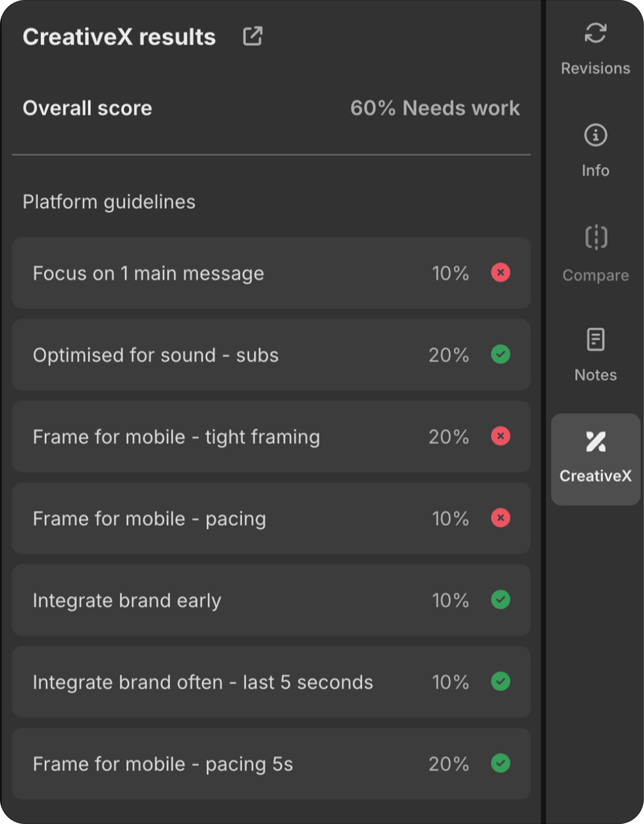Click green pass icon for last 5 seconds
644x824 pixels.
pyautogui.click(x=500, y=681)
